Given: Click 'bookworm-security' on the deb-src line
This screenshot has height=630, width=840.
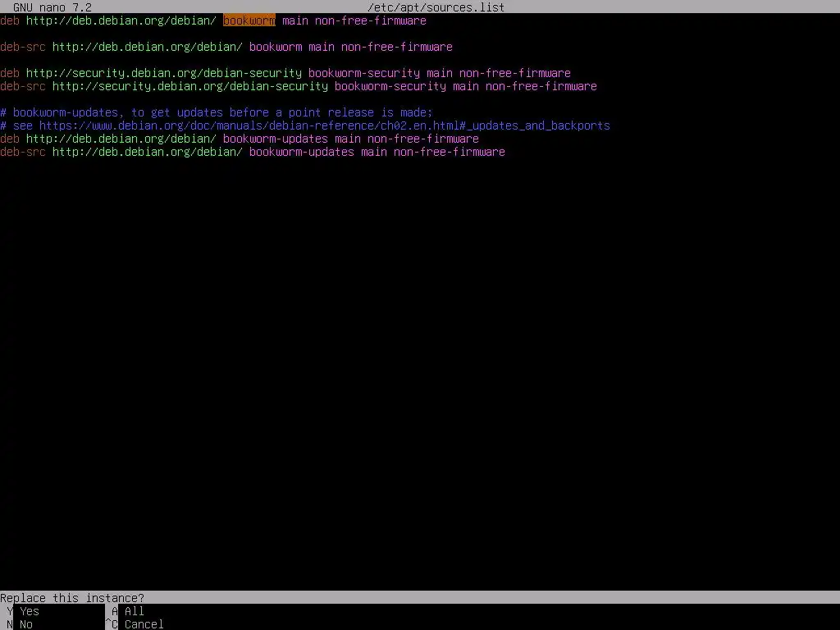Looking at the screenshot, I should tap(390, 85).
